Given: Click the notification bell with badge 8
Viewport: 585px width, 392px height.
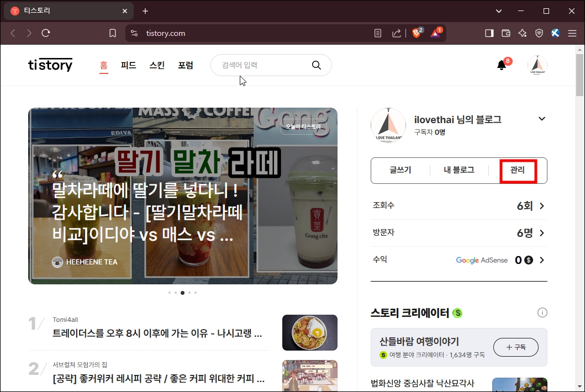Looking at the screenshot, I should [501, 65].
